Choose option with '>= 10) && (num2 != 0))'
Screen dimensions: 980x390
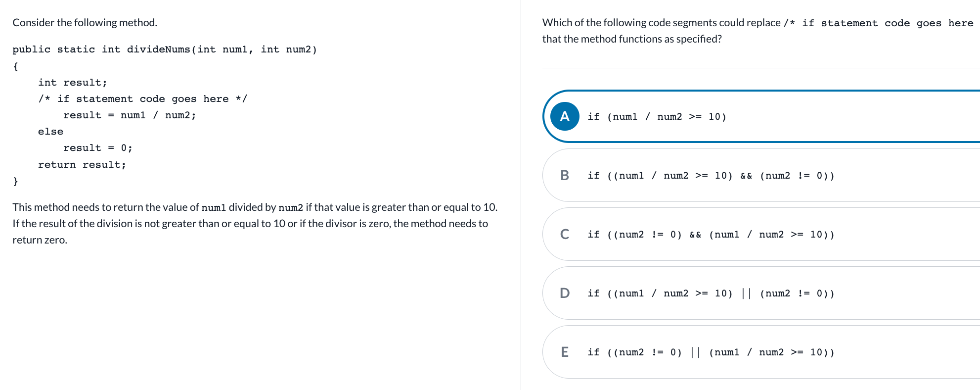[711, 176]
